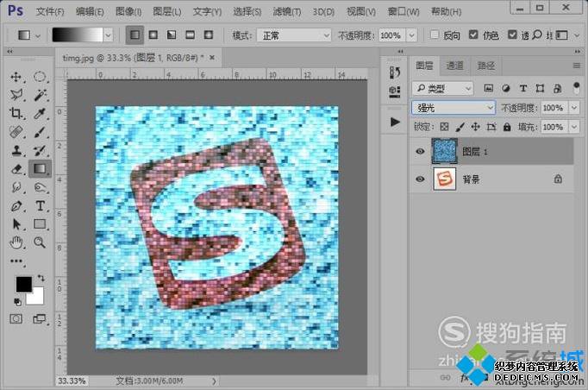Change screen mode
The width and height of the screenshot is (588, 390).
click(40, 319)
